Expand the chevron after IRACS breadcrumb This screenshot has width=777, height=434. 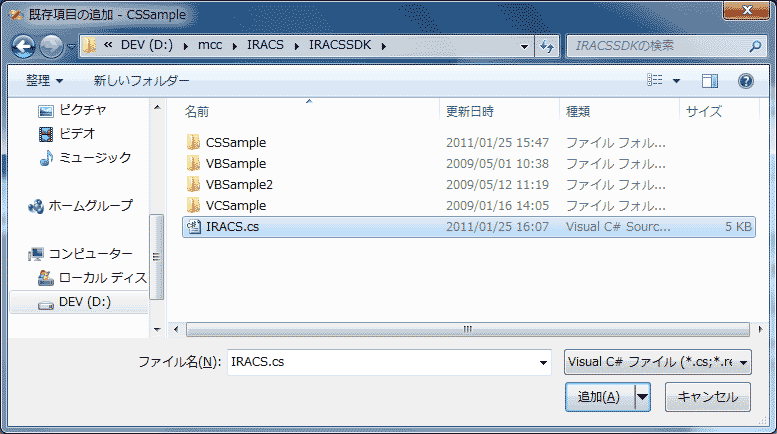(296, 46)
